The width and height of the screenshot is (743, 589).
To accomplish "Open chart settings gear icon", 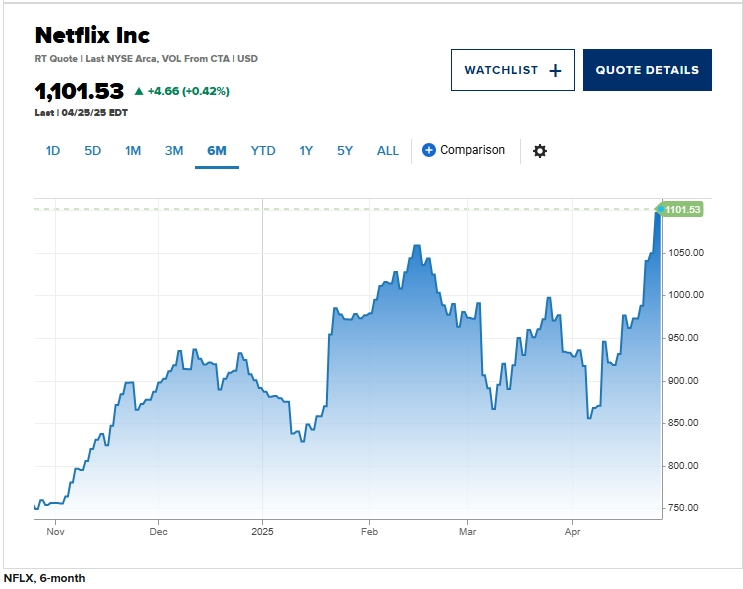I will click(540, 151).
